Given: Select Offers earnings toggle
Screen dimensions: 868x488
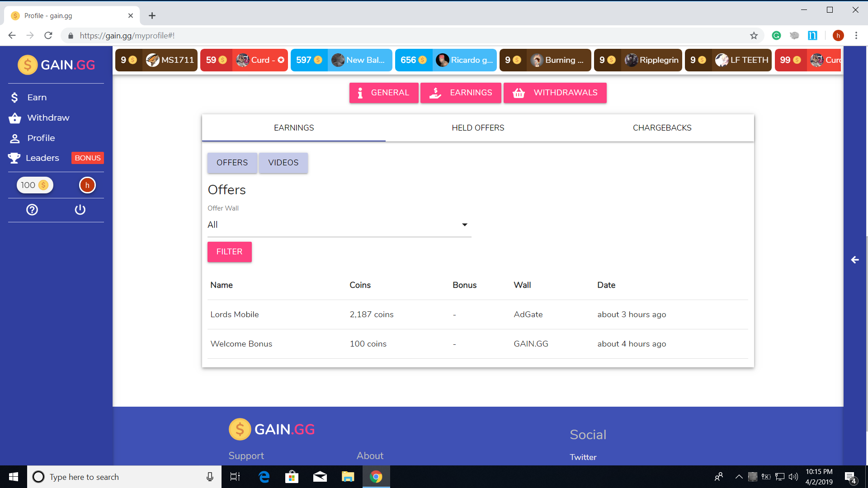Looking at the screenshot, I should pos(232,163).
